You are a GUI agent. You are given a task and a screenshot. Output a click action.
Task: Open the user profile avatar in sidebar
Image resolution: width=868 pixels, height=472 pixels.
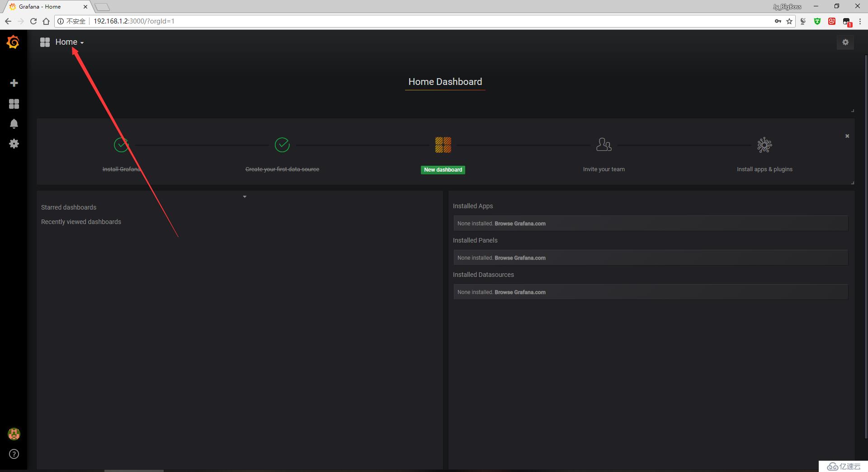click(x=14, y=434)
